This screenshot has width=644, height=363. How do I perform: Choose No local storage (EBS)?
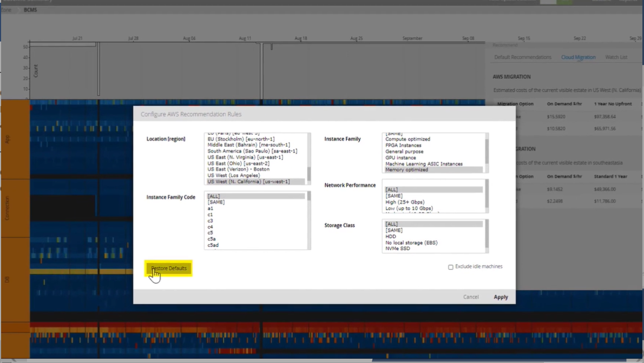tap(411, 243)
